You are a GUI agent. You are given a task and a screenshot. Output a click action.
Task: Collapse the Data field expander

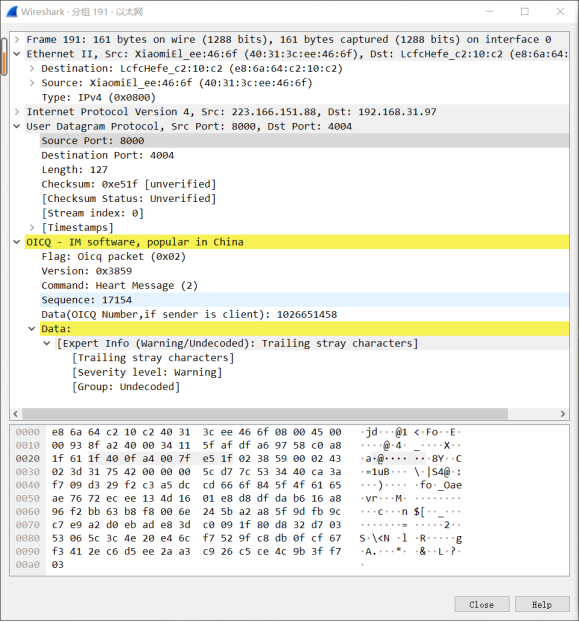[x=32, y=329]
